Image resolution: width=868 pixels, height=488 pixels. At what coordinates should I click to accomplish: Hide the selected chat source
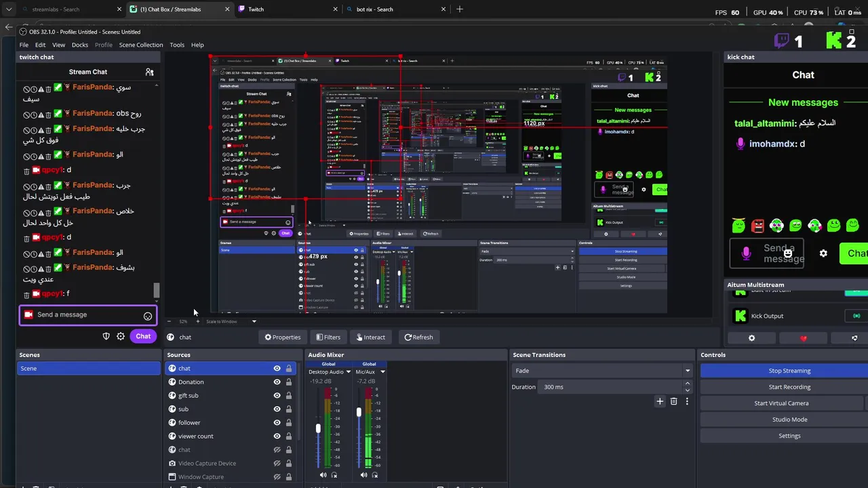tap(277, 369)
